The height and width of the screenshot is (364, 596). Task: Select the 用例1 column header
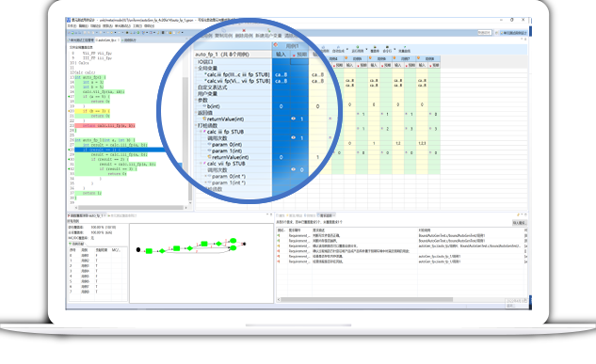pos(290,46)
